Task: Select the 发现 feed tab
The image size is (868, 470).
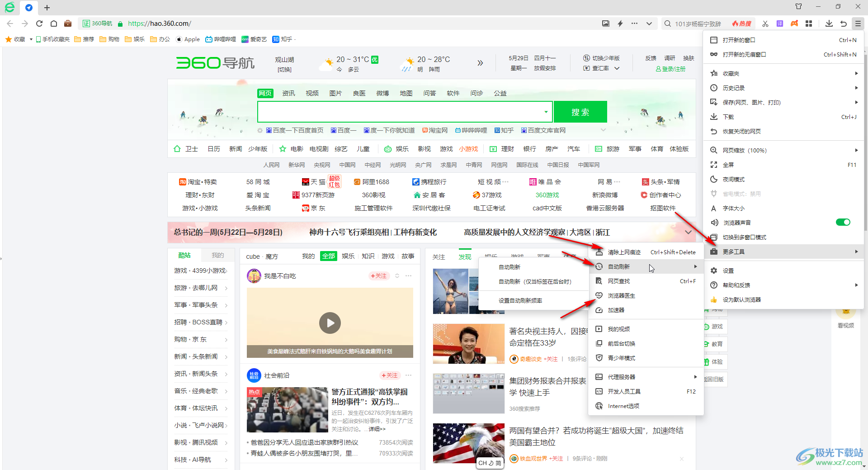Action: point(465,256)
